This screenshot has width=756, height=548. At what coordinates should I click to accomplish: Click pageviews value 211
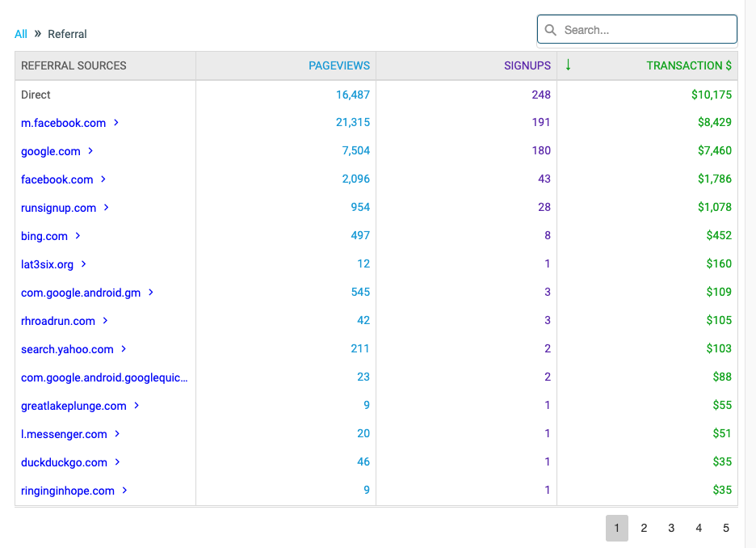(x=360, y=348)
